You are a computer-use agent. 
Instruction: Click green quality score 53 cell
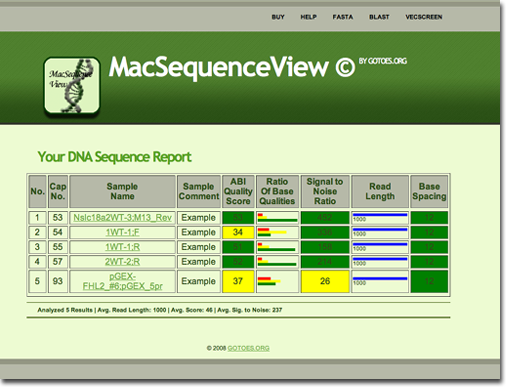tap(238, 218)
